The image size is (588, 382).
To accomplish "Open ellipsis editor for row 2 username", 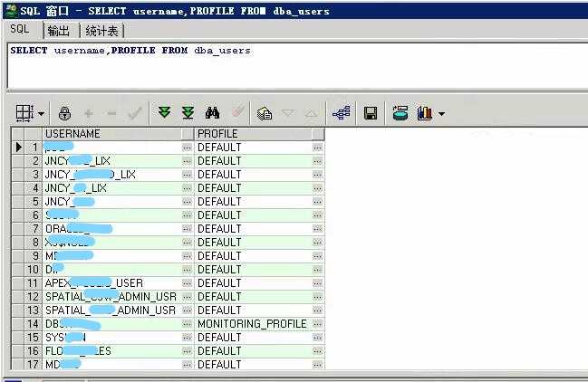I will coord(187,161).
